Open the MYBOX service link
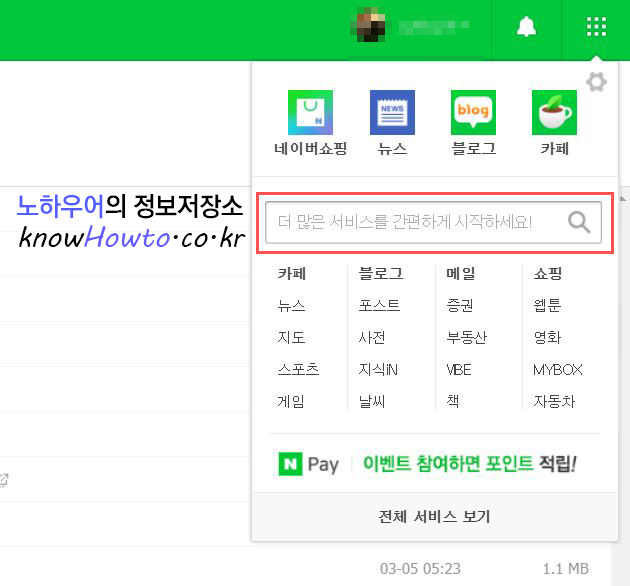 [x=558, y=369]
